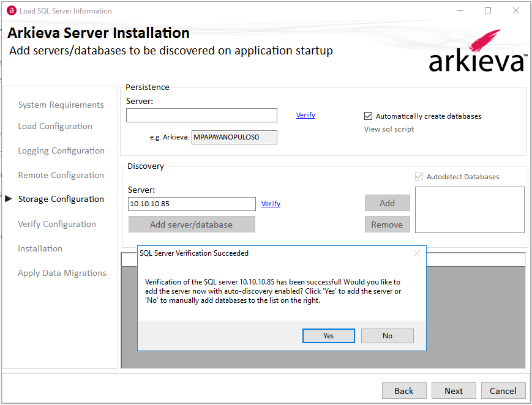Click the empty databases list box
Viewport: 532px width, 405px height.
click(470, 210)
